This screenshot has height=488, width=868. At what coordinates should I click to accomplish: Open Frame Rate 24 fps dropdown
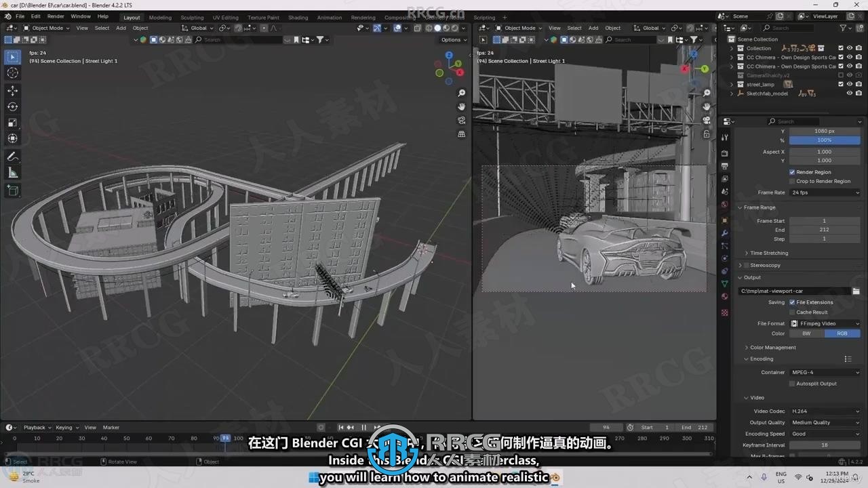pos(825,192)
